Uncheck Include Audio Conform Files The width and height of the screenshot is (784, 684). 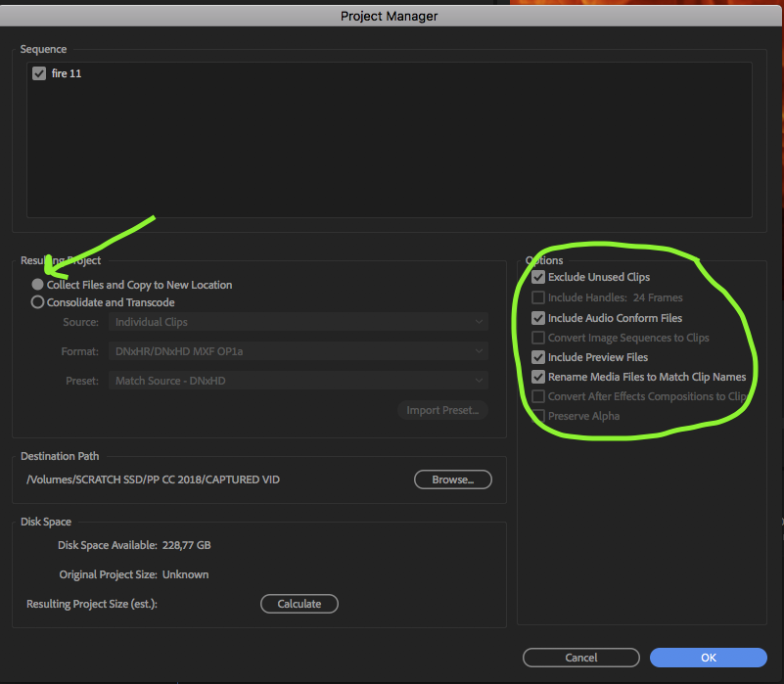[538, 317]
